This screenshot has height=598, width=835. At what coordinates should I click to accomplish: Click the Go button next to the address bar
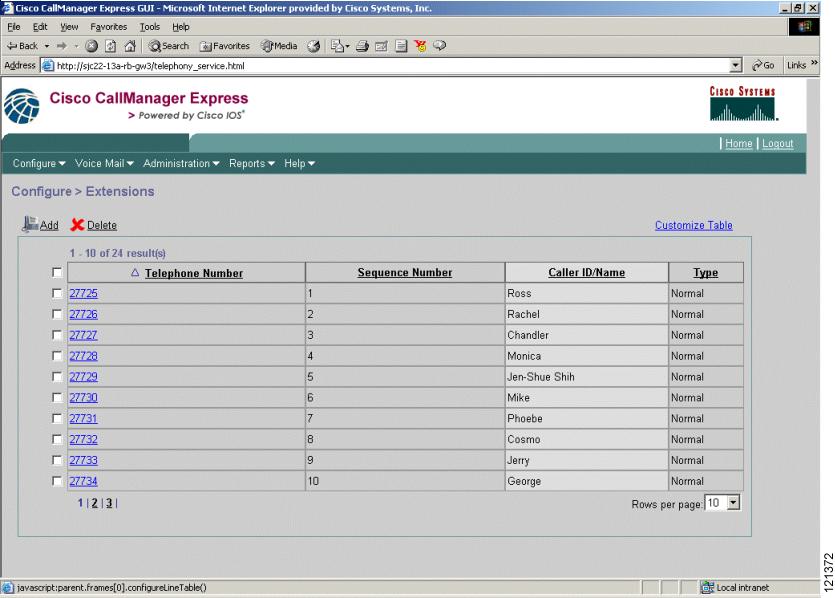763,65
